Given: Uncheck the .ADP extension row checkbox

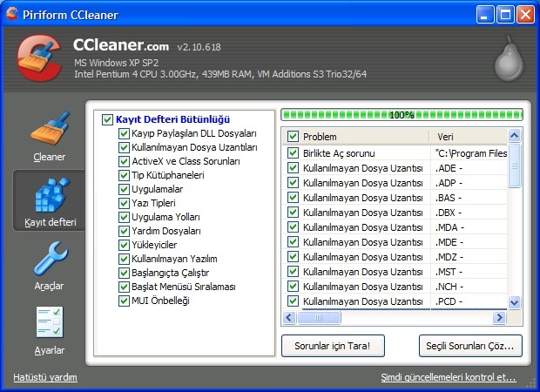Looking at the screenshot, I should (293, 183).
